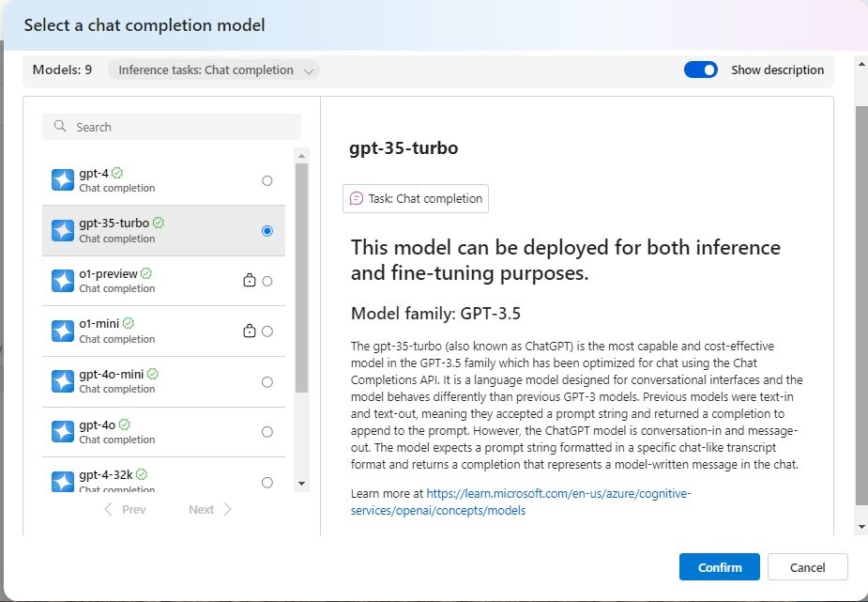Focus the Search input field
Viewport: 868px width, 602px height.
(172, 127)
